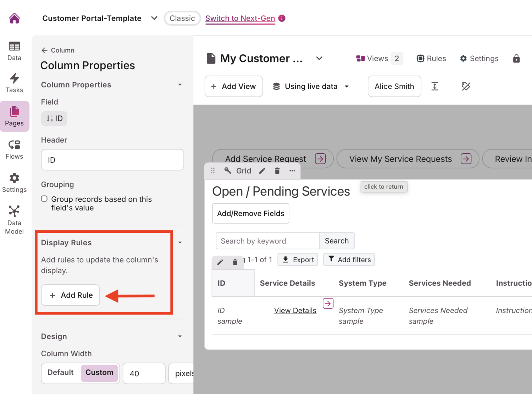Open the Views panel
The image size is (532, 394).
click(x=372, y=59)
